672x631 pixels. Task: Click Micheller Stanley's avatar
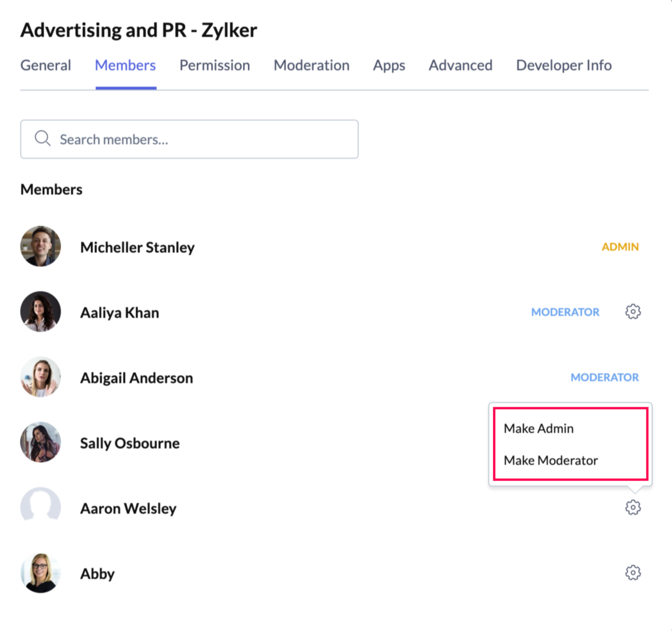point(41,246)
